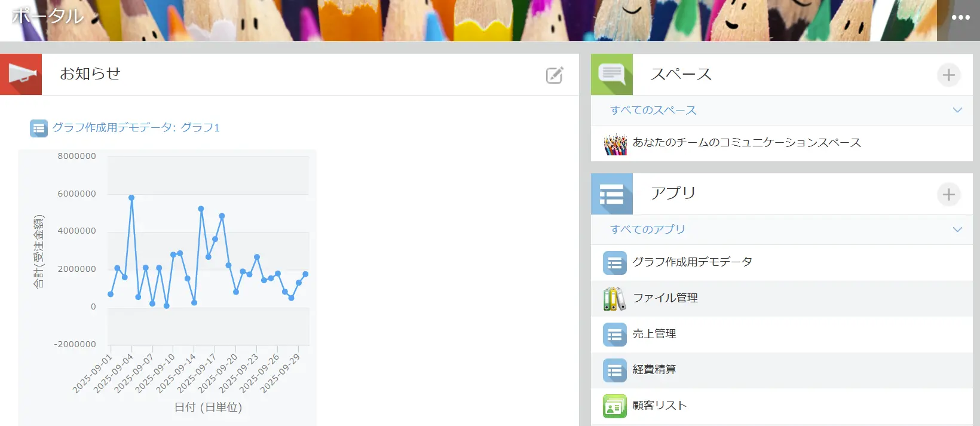Image resolution: width=980 pixels, height=426 pixels.
Task: Open the すべてのスペース filter label
Action: [653, 111]
